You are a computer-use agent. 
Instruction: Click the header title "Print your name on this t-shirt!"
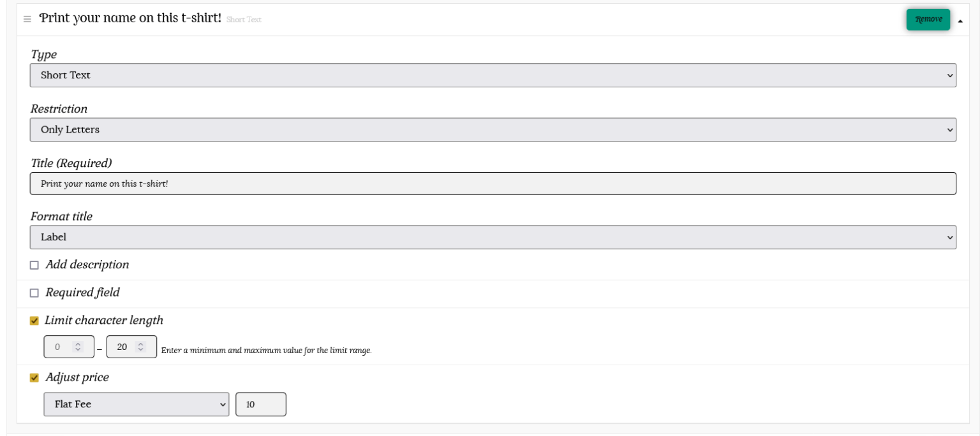tap(130, 18)
